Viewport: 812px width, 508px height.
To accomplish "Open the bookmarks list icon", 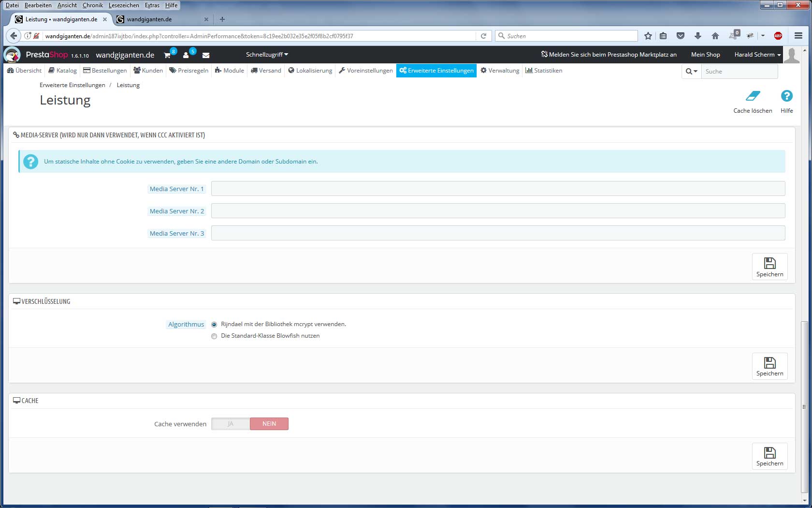I will click(664, 36).
